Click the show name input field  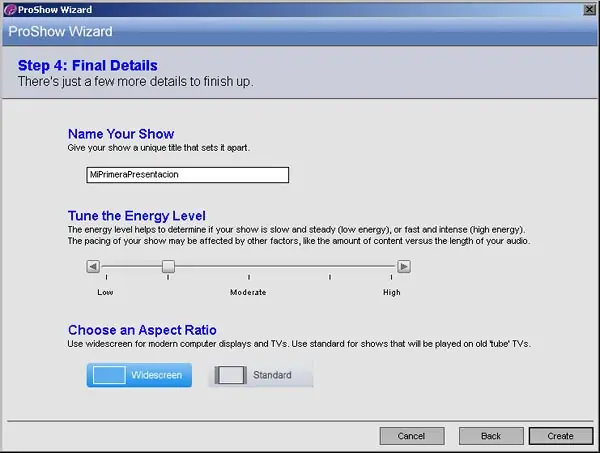pyautogui.click(x=188, y=175)
